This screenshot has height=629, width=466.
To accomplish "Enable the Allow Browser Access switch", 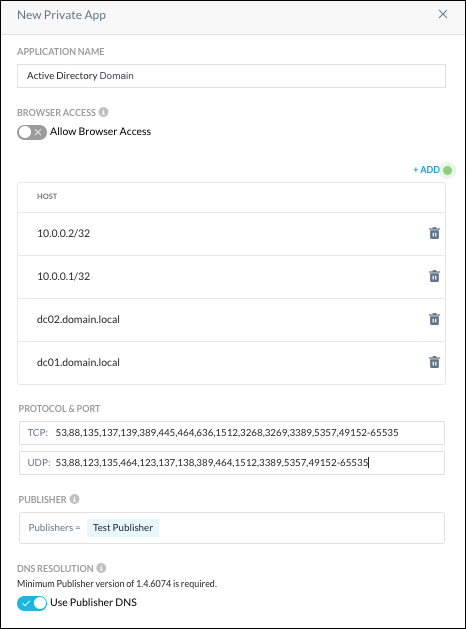I will (32, 132).
